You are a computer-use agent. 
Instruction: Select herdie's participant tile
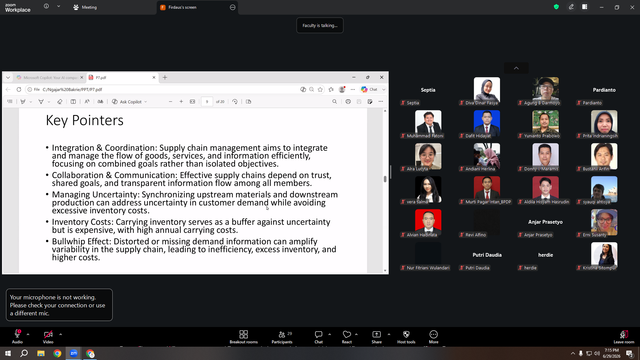(x=545, y=257)
